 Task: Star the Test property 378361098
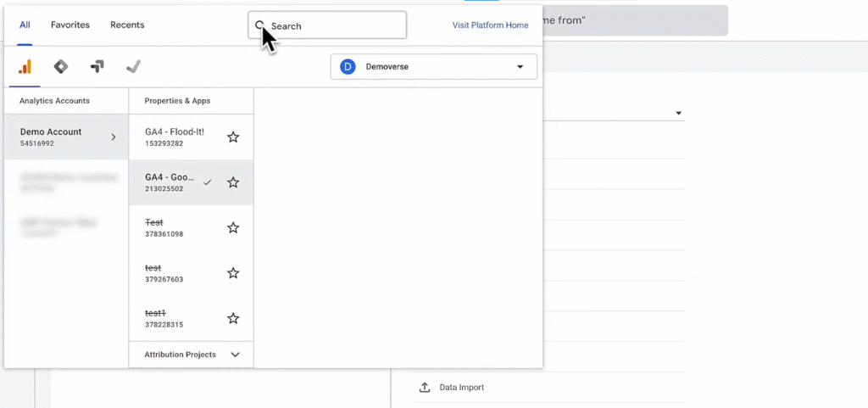point(233,228)
